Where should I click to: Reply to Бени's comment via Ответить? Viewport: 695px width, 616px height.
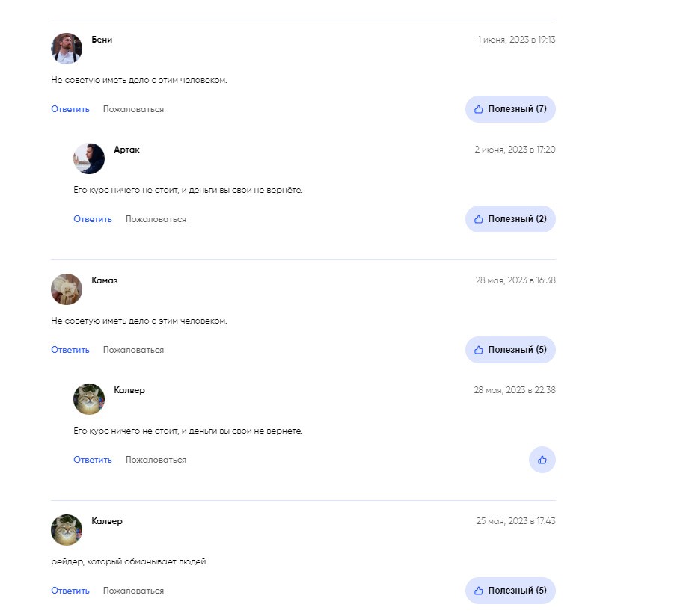(70, 109)
